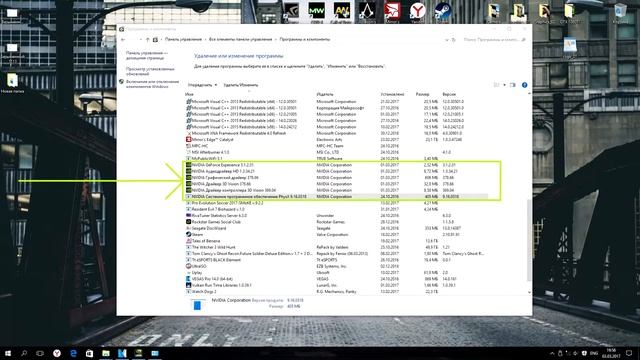Open the notification center icon
This screenshot has height=360, width=640.
coord(629,353)
